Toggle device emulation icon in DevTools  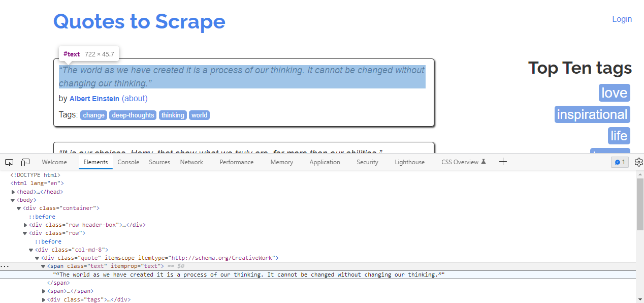25,162
